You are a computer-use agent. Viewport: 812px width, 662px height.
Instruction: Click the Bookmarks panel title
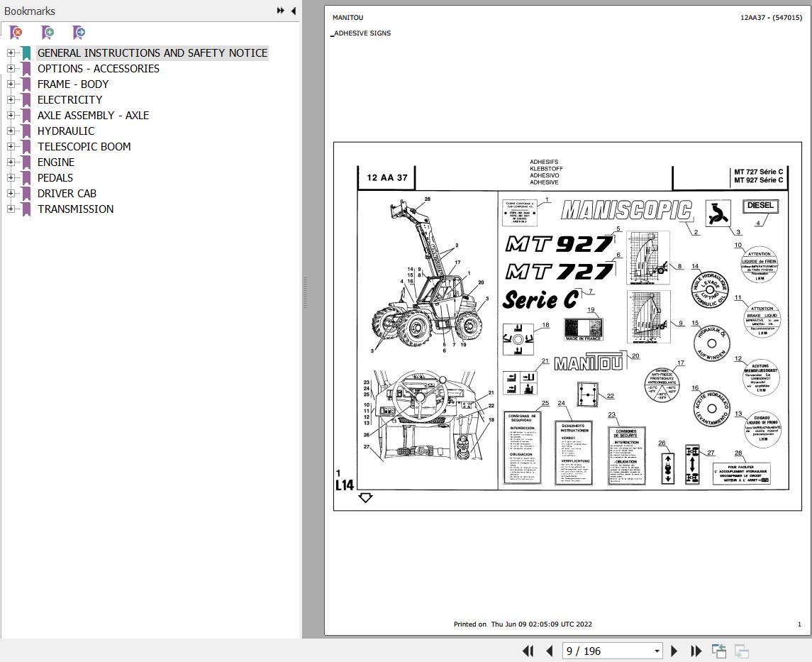pos(30,11)
